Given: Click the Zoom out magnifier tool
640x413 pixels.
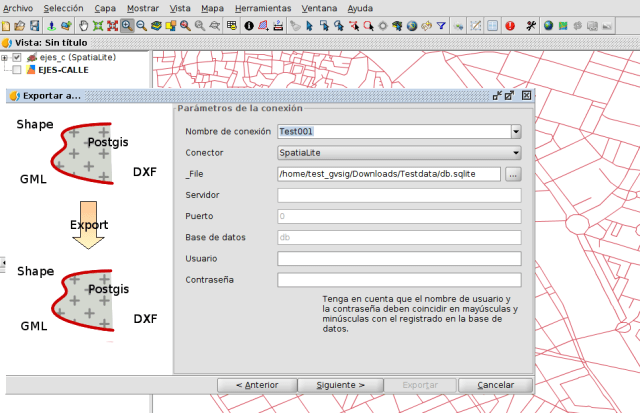Looking at the screenshot, I should [141, 24].
